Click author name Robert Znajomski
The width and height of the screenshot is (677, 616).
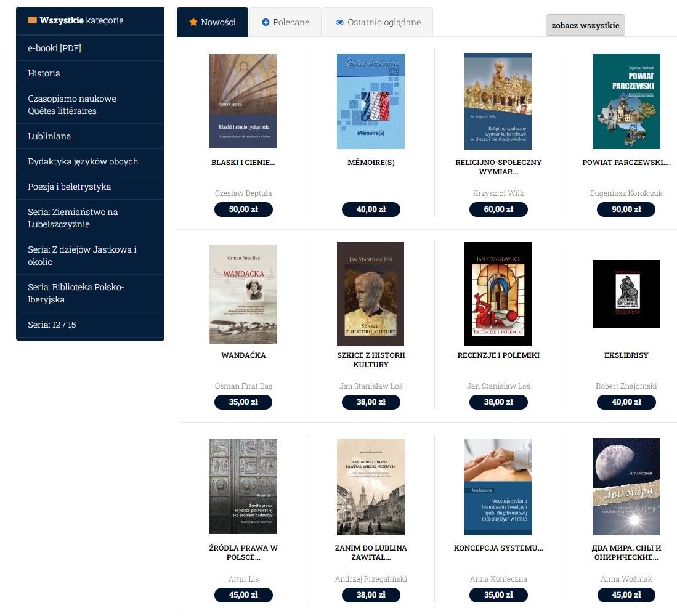click(626, 386)
